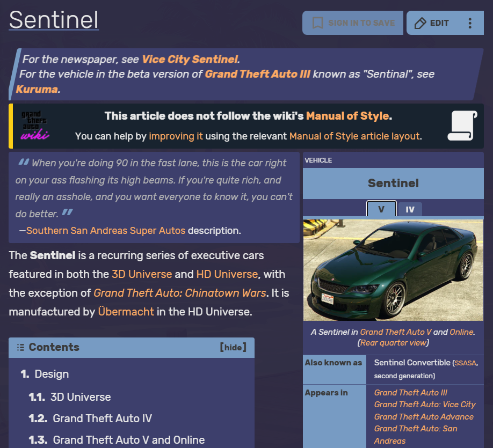Hide the Contents table
Image resolution: width=493 pixels, height=448 pixels.
(x=233, y=347)
